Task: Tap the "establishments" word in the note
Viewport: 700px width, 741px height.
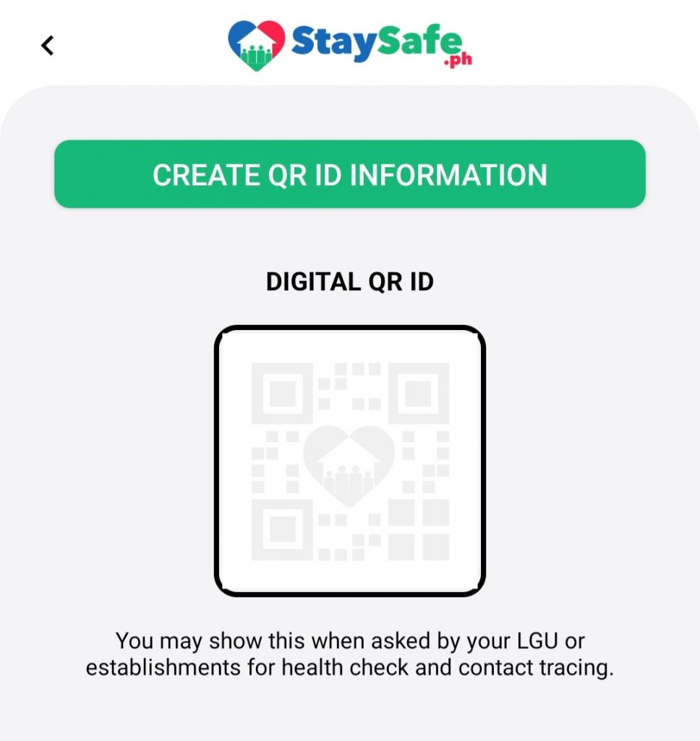Action: coord(163,668)
